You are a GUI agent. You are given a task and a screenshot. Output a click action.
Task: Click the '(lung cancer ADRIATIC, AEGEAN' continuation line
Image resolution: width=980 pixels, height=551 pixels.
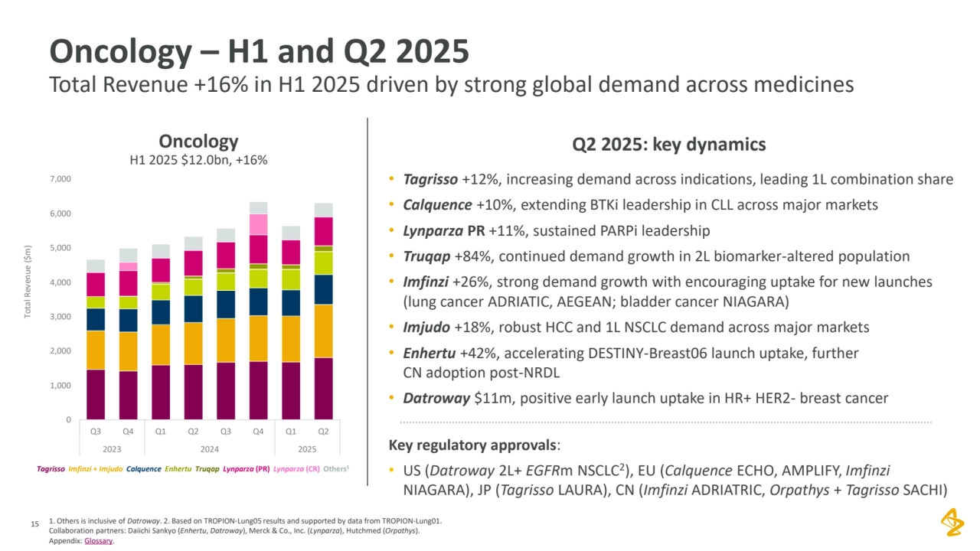595,302
